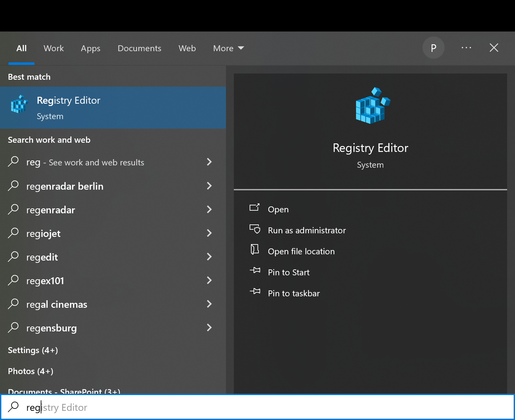Expand the regensburg suggestion chevron
This screenshot has width=515, height=420.
(209, 327)
